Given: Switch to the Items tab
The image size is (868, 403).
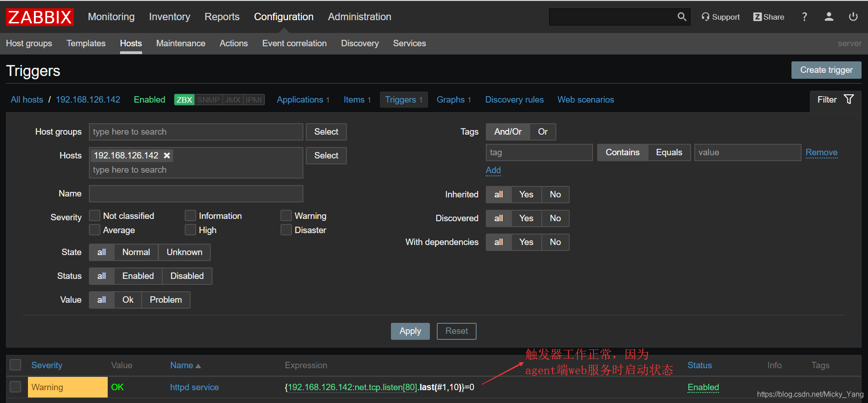Looking at the screenshot, I should tap(354, 100).
